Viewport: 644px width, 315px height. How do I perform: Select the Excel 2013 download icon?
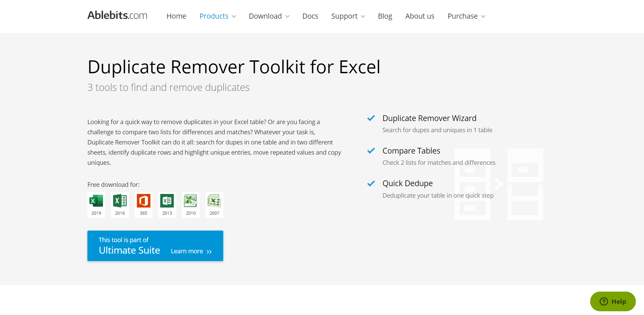[x=167, y=201]
